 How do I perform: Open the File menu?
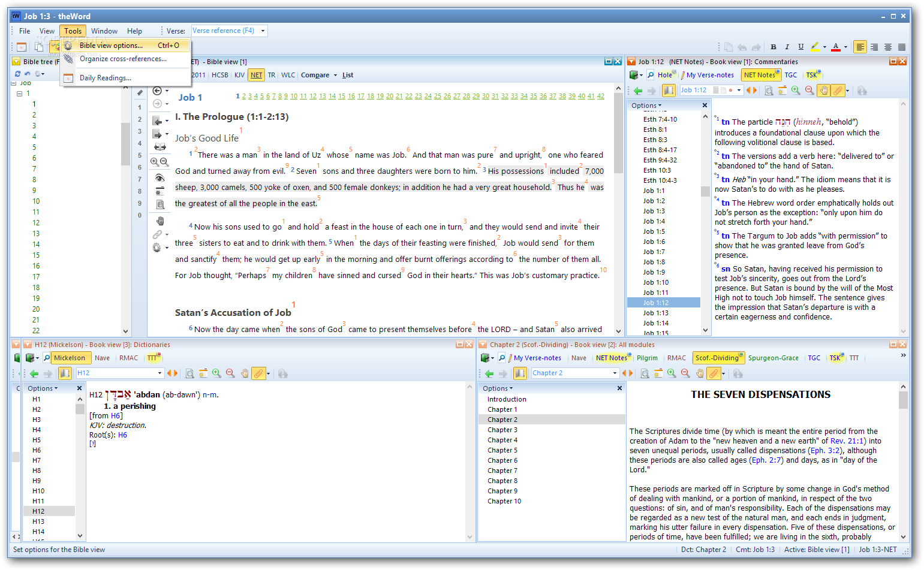click(25, 31)
